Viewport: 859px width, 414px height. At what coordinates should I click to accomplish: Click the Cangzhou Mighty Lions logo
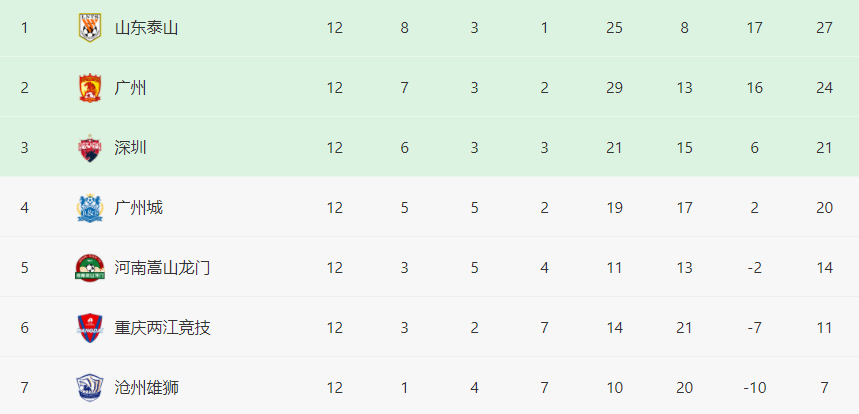[x=90, y=388]
